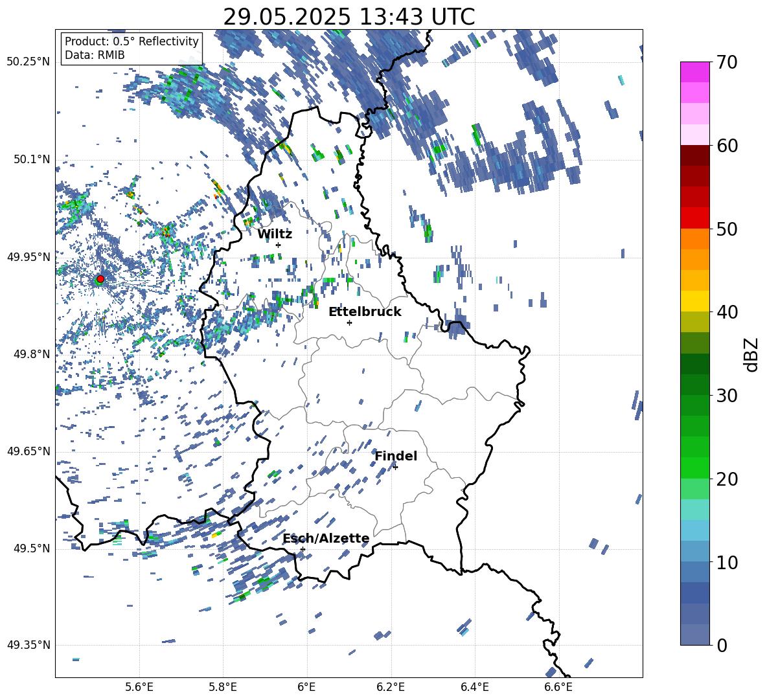Click the 49.5°N latitude label
The width and height of the screenshot is (767, 700).
click(x=31, y=548)
